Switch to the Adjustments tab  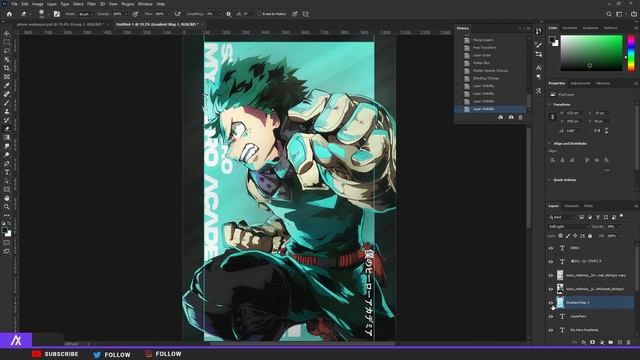click(580, 83)
